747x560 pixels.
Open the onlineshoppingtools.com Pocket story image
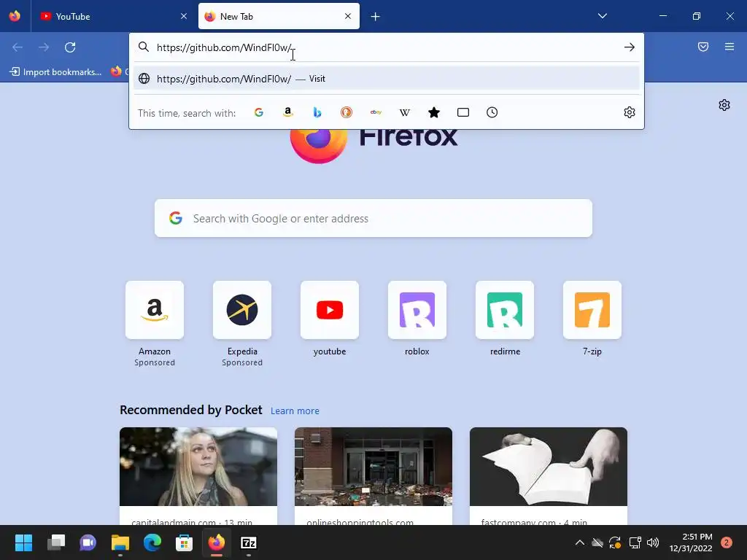373,467
